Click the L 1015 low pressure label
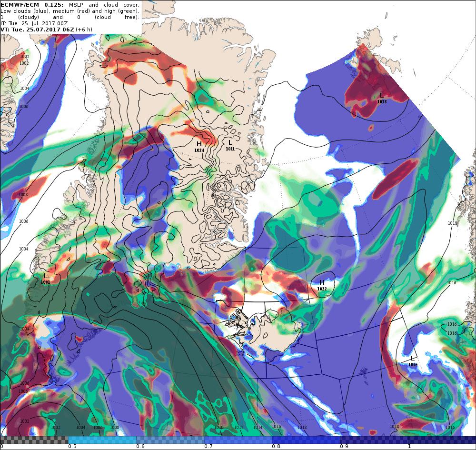Viewport: 476px width, 450px height. coord(413,361)
